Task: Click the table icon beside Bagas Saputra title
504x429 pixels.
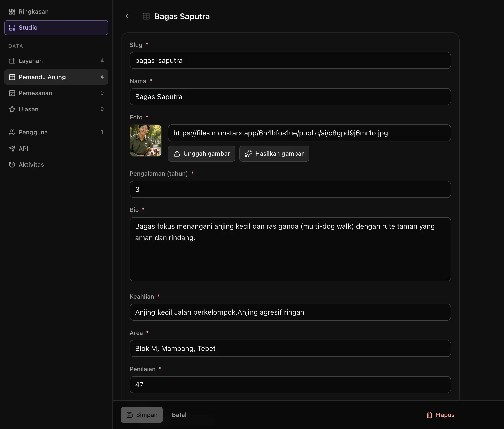Action: (146, 16)
